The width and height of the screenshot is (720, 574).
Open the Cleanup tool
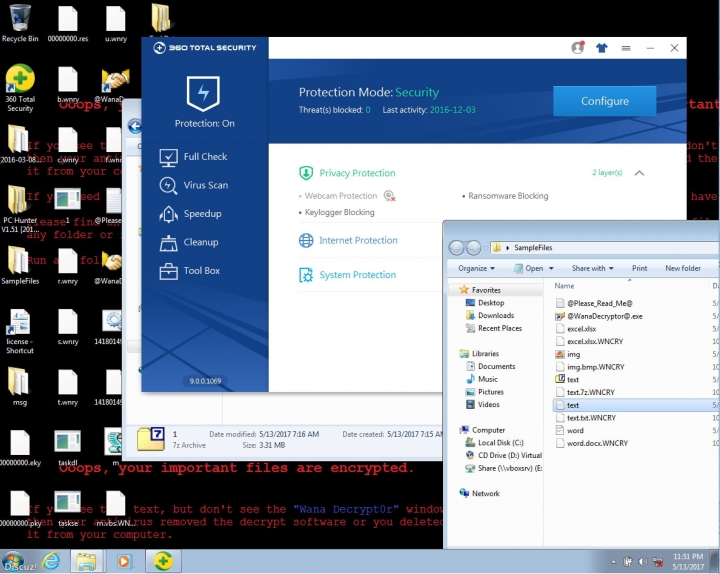tap(189, 242)
